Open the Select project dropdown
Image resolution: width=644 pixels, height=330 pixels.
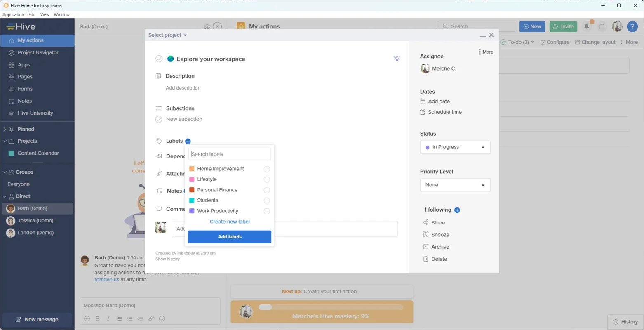(167, 35)
